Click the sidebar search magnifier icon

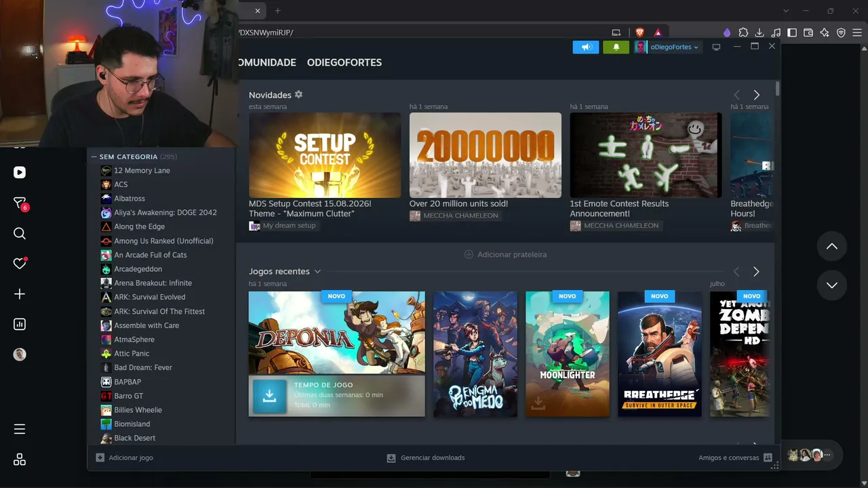(20, 234)
